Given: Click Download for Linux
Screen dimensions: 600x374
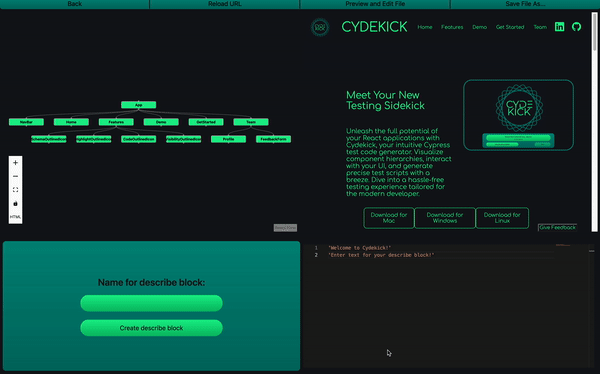Looking at the screenshot, I should [x=502, y=218].
